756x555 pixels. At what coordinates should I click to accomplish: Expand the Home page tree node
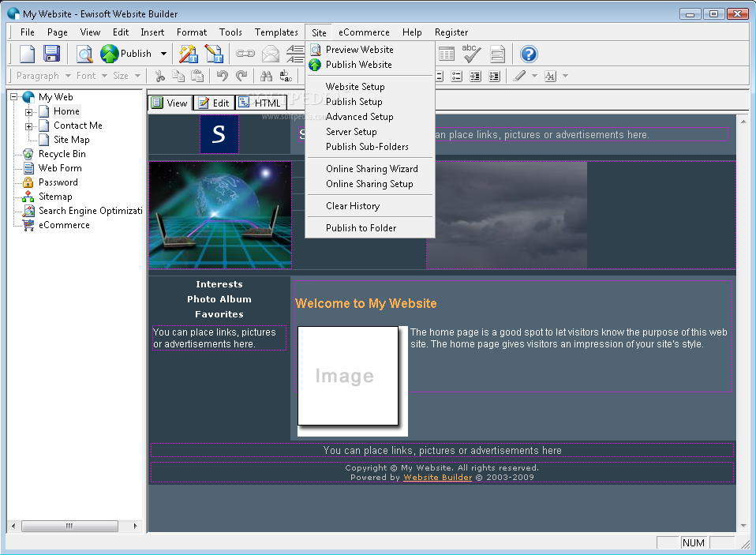coord(29,112)
